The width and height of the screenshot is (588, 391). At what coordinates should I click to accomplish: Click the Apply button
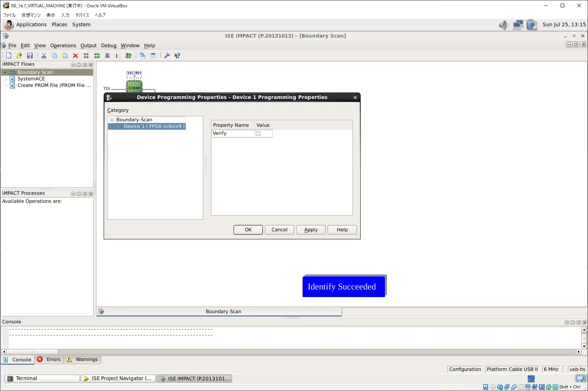coord(311,230)
